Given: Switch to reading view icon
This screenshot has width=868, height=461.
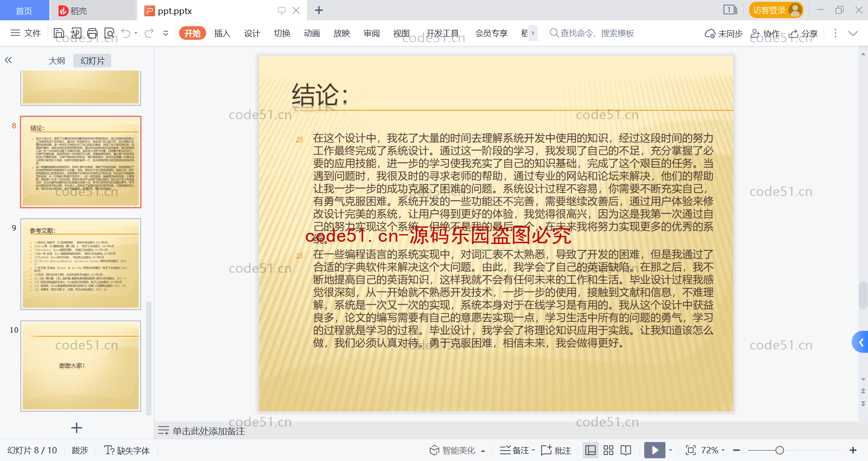Looking at the screenshot, I should click(x=626, y=450).
